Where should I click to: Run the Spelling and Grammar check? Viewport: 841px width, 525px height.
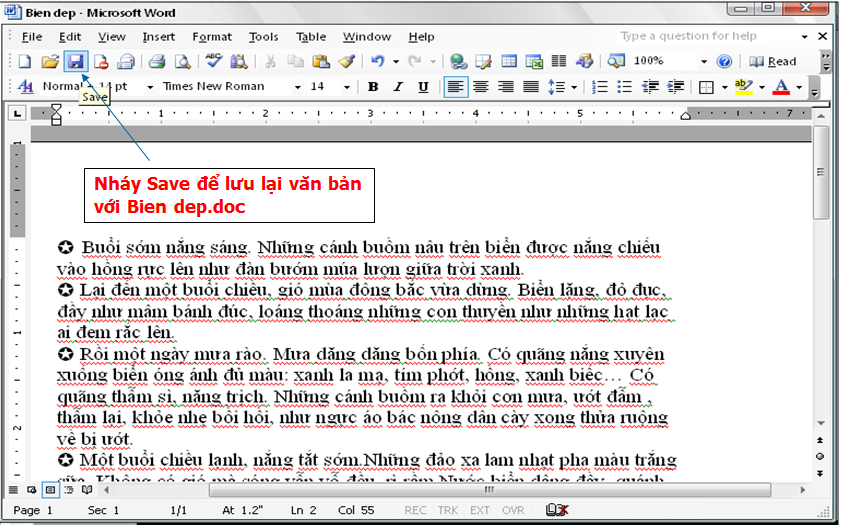coord(214,62)
